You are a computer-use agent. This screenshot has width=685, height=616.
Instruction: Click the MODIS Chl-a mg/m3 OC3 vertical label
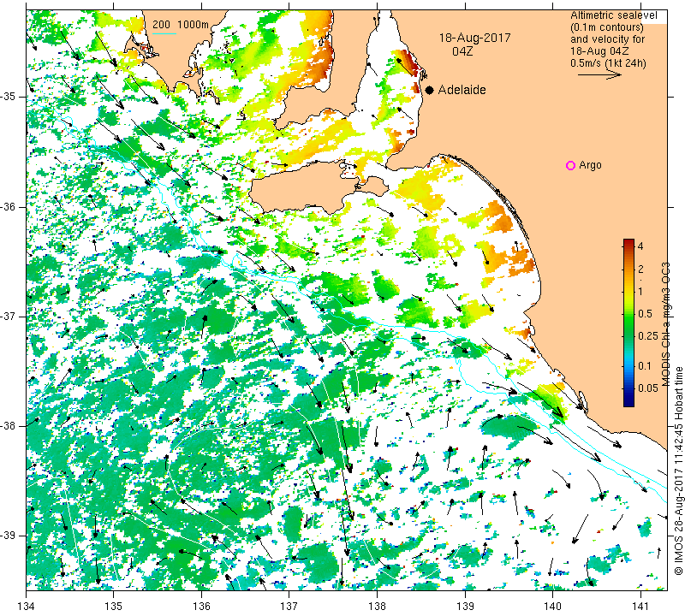pyautogui.click(x=665, y=324)
